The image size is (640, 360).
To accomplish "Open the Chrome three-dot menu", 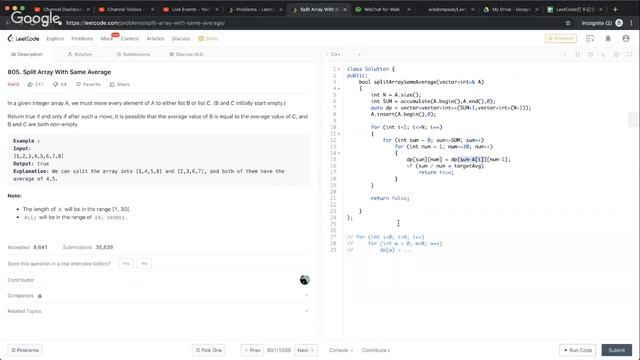I will [x=631, y=23].
